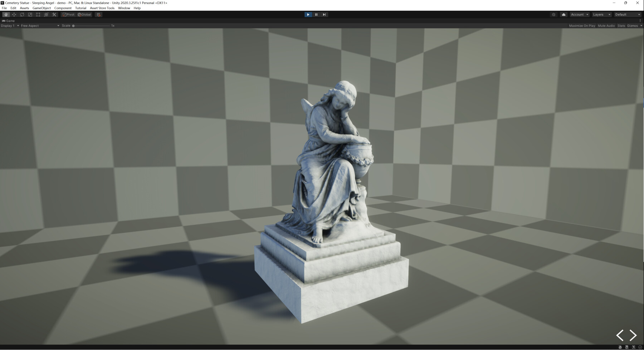Select the Rect tool
Viewport: 644px width, 350px height.
[38, 14]
